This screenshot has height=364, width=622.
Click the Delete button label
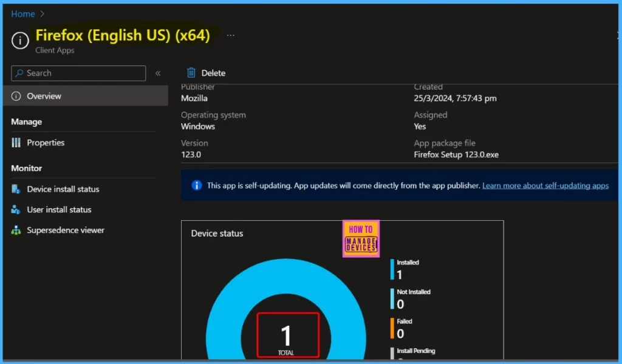pyautogui.click(x=213, y=73)
